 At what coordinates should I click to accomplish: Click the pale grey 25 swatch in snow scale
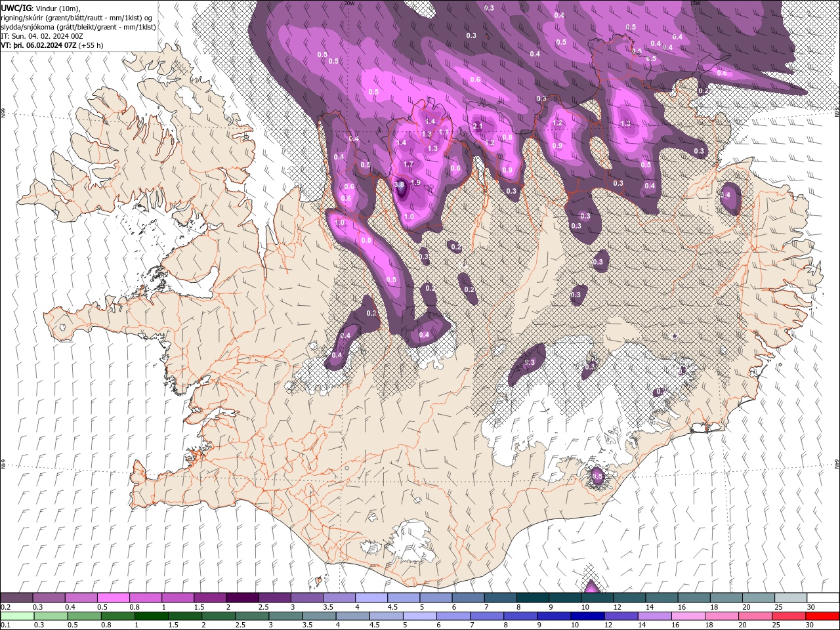coord(790,598)
